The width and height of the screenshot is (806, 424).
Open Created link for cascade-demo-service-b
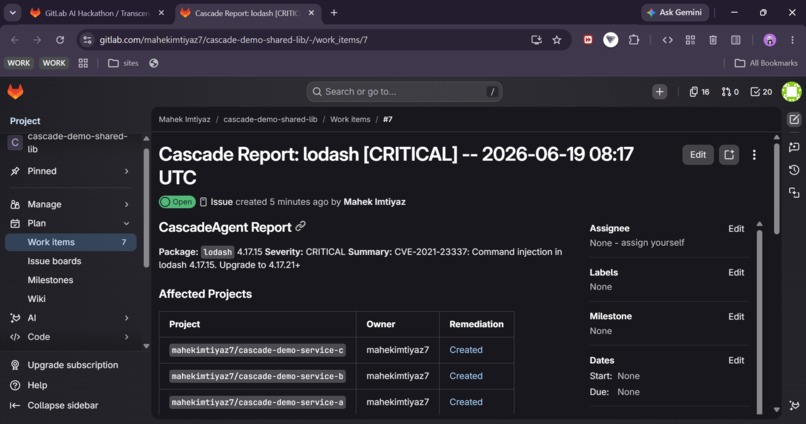(466, 376)
